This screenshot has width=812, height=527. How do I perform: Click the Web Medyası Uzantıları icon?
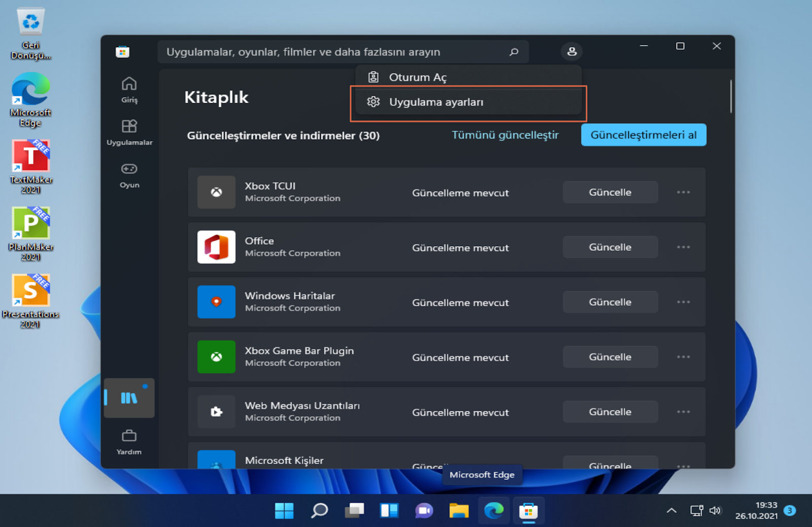click(x=216, y=412)
